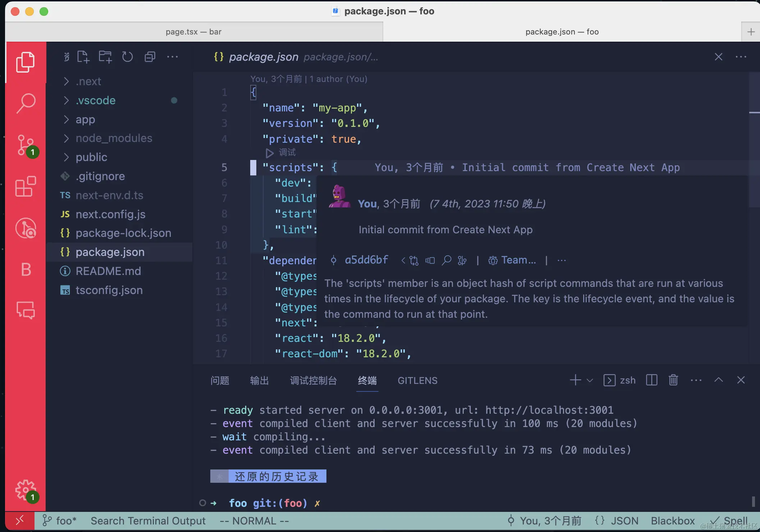This screenshot has height=532, width=760.
Task: Kill terminal with trash icon
Action: coord(673,380)
